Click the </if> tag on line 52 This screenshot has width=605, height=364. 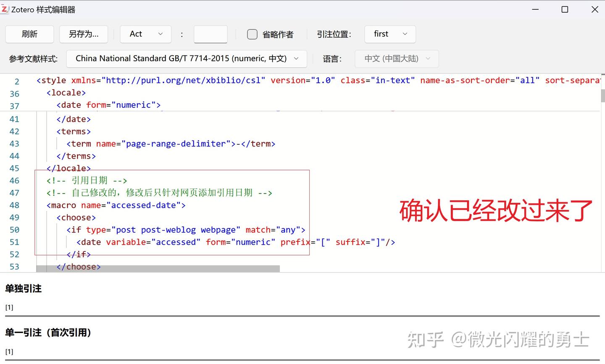pos(79,254)
